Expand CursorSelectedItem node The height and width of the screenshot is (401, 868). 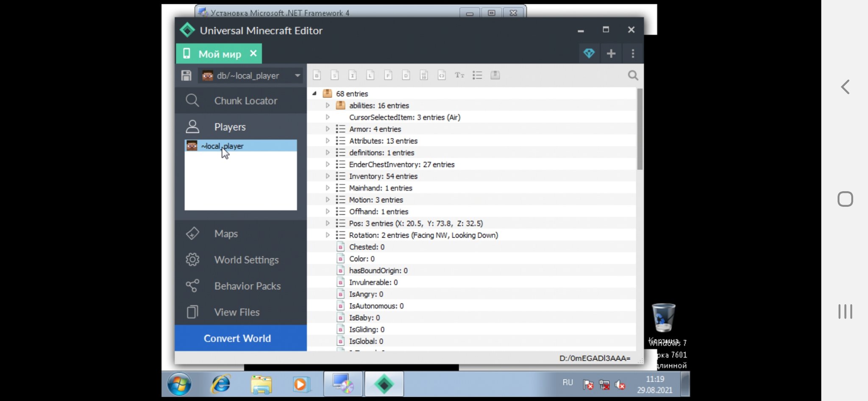(328, 117)
